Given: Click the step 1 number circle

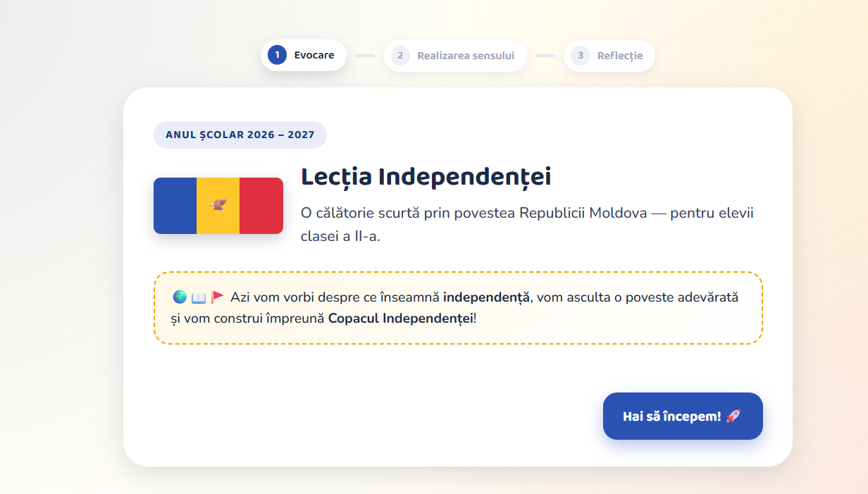Looking at the screenshot, I should [277, 55].
